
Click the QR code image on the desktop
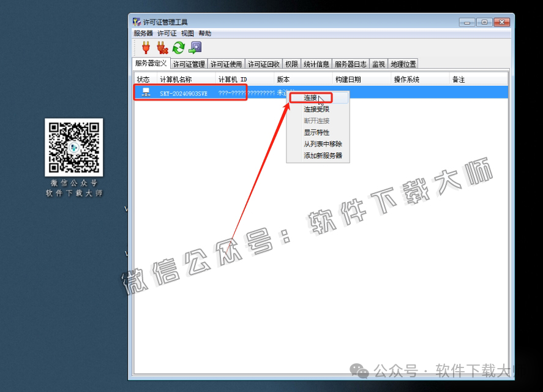coord(74,146)
